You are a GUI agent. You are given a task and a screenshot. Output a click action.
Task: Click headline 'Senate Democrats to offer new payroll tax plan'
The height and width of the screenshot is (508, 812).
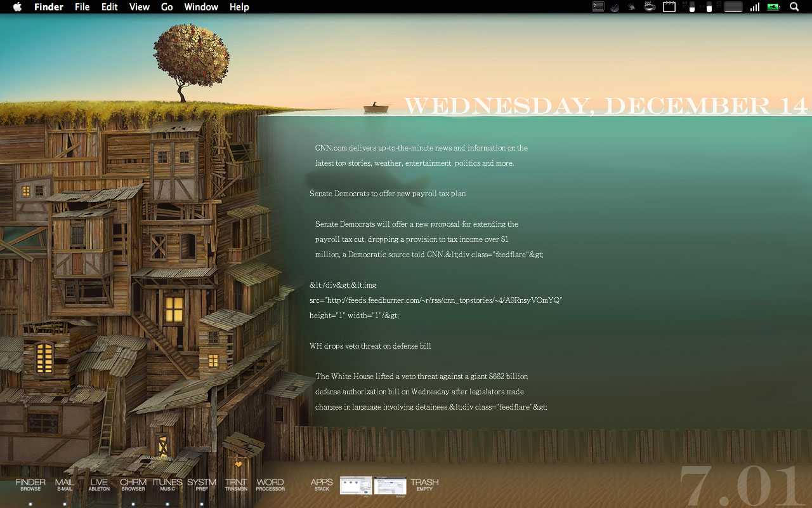pos(388,194)
